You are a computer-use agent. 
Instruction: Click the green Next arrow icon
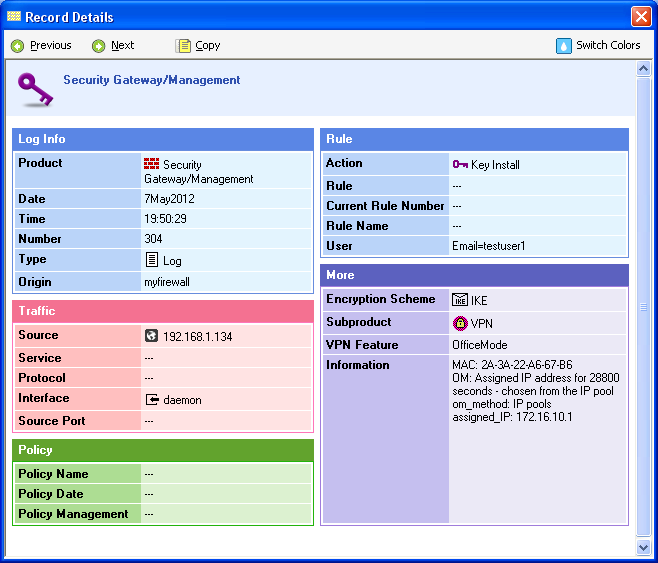coord(98,46)
